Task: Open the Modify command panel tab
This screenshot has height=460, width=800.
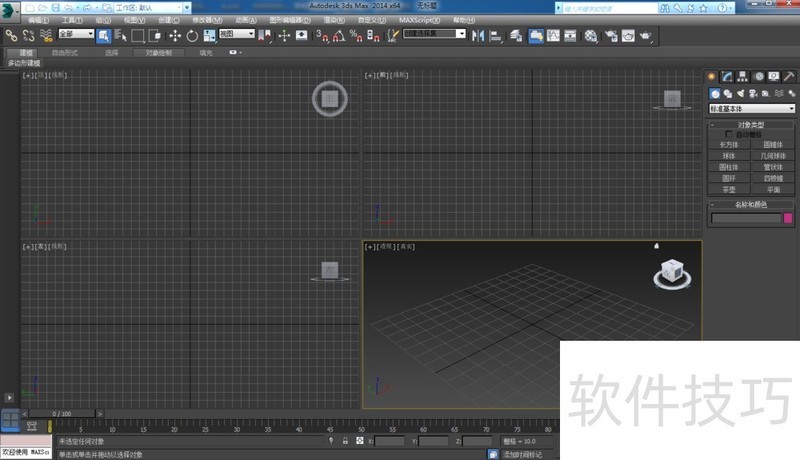Action: [x=727, y=76]
